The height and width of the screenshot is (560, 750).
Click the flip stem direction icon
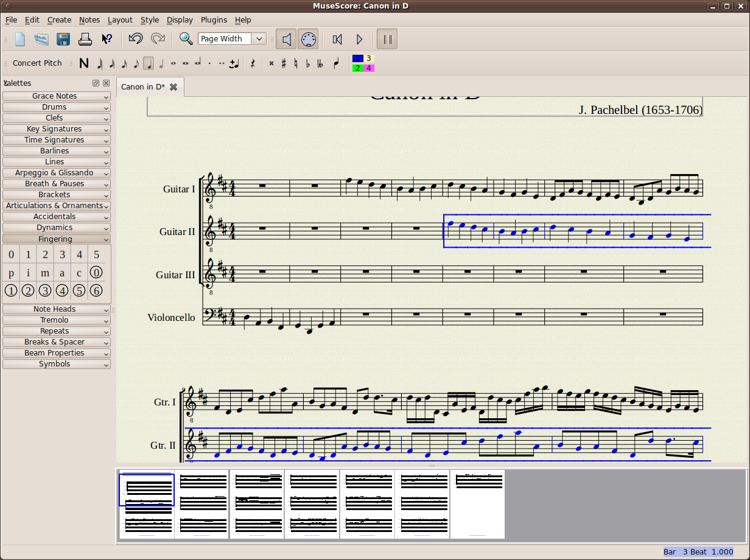click(x=336, y=63)
